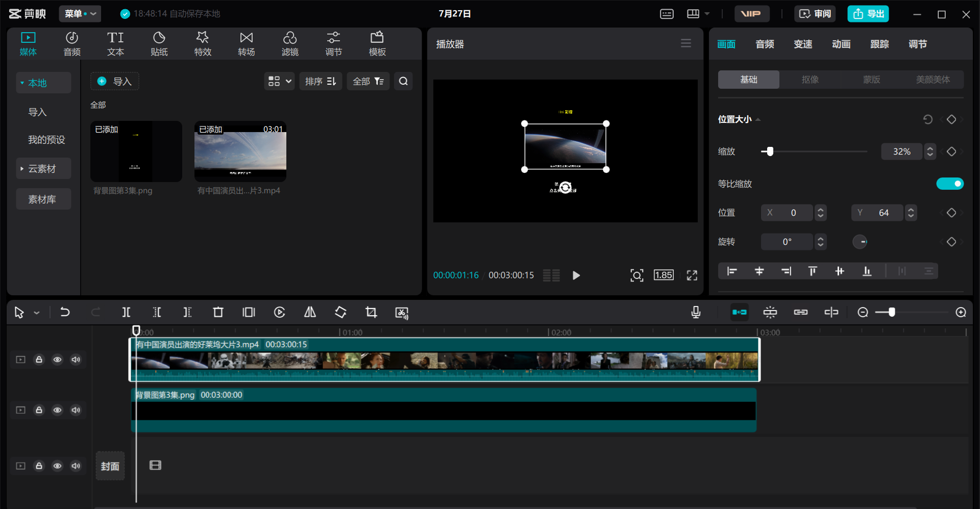Lock the 背景图第3集.png track
Screen dimensions: 980x509
click(39, 410)
